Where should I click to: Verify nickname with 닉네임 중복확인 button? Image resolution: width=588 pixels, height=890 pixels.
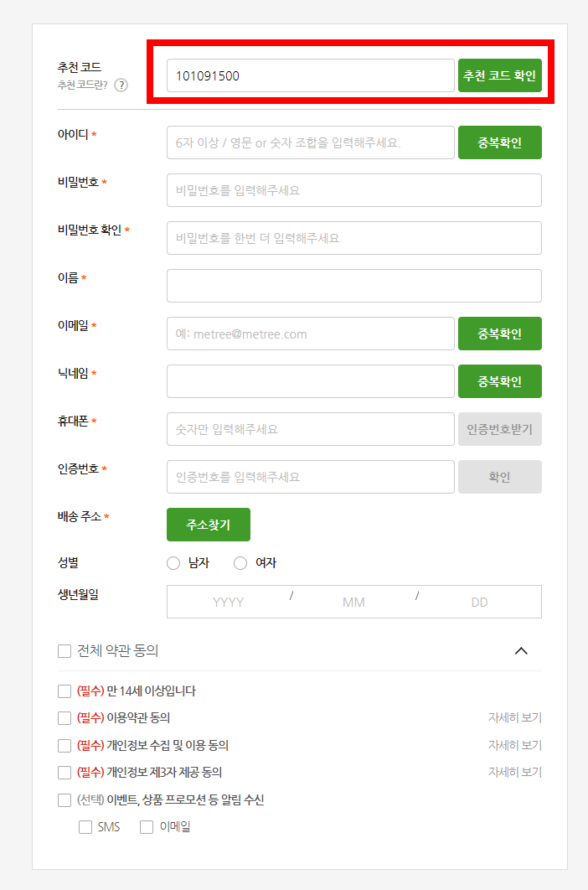tap(499, 381)
